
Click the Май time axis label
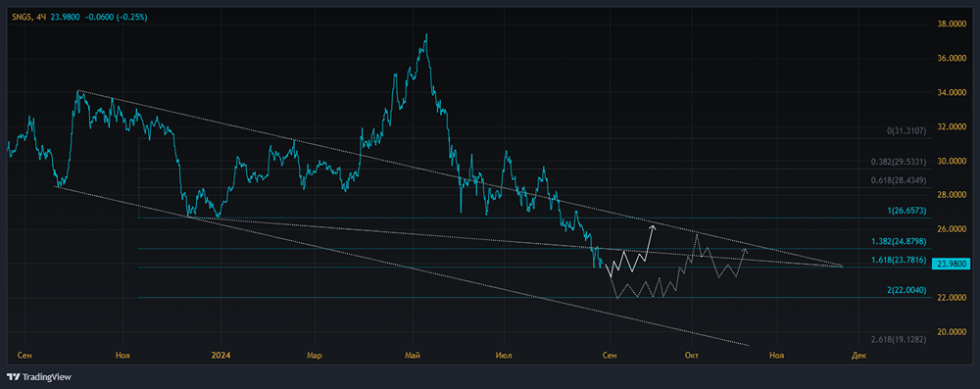tap(412, 356)
